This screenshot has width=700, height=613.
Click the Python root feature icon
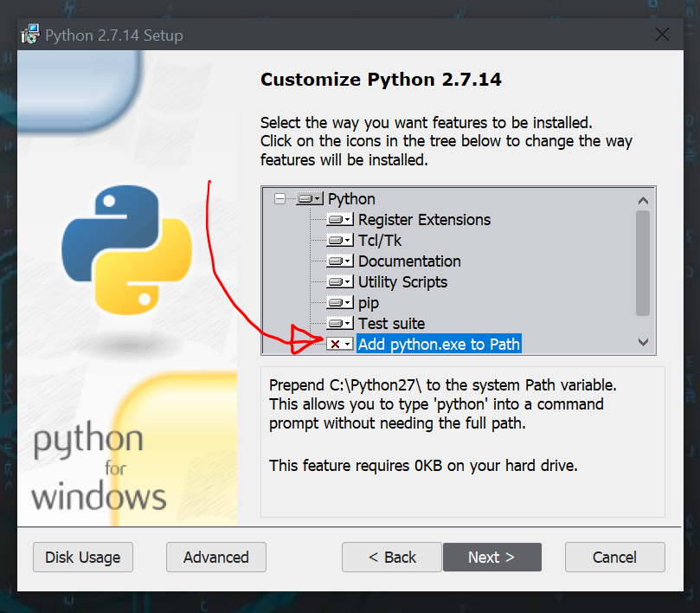tap(305, 198)
